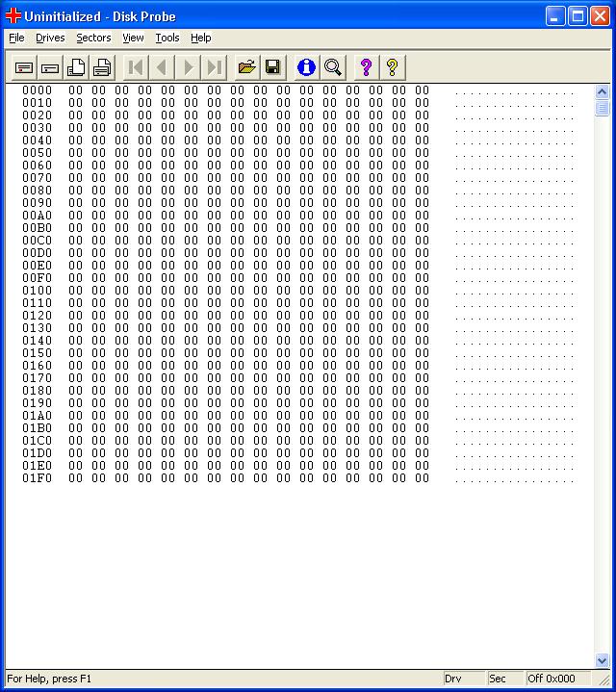Click the yellow question mark help icon
The height and width of the screenshot is (692, 616).
[x=393, y=67]
